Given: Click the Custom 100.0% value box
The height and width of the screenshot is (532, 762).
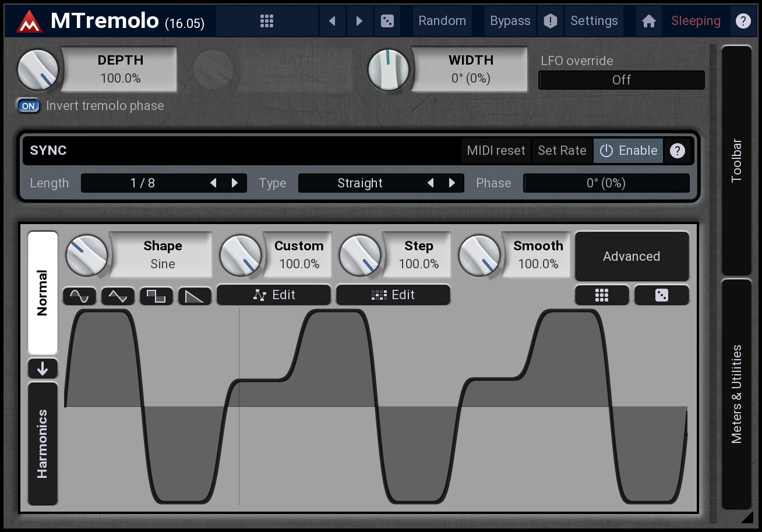Looking at the screenshot, I should (x=298, y=255).
